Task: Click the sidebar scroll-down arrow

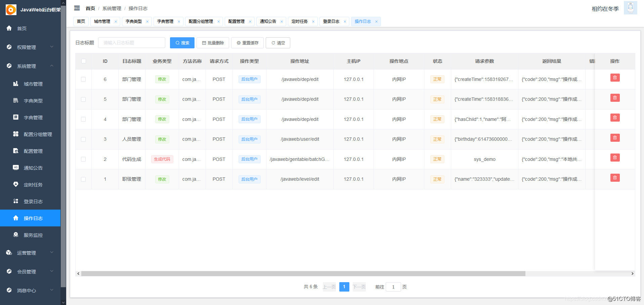Action: coord(63,302)
